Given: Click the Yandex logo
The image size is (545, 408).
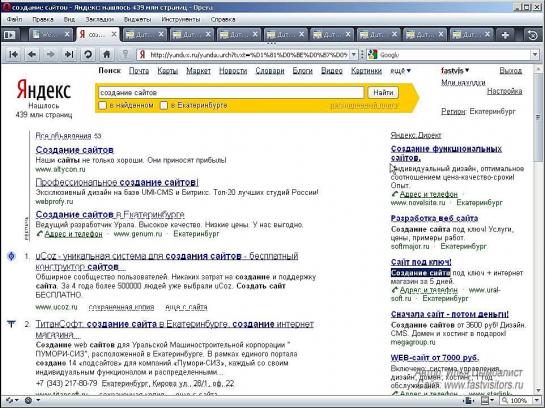Looking at the screenshot, I should 44,89.
